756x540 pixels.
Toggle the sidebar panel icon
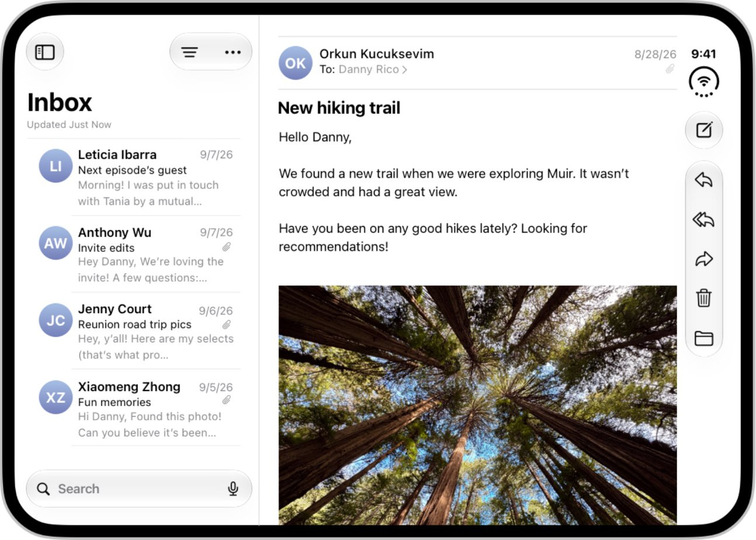pos(45,52)
